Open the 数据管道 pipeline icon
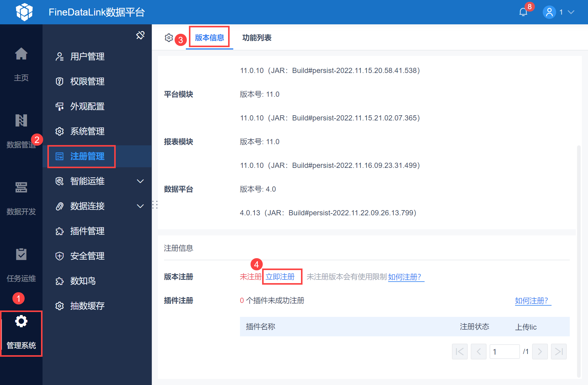Image resolution: width=588 pixels, height=385 pixels. tap(21, 121)
